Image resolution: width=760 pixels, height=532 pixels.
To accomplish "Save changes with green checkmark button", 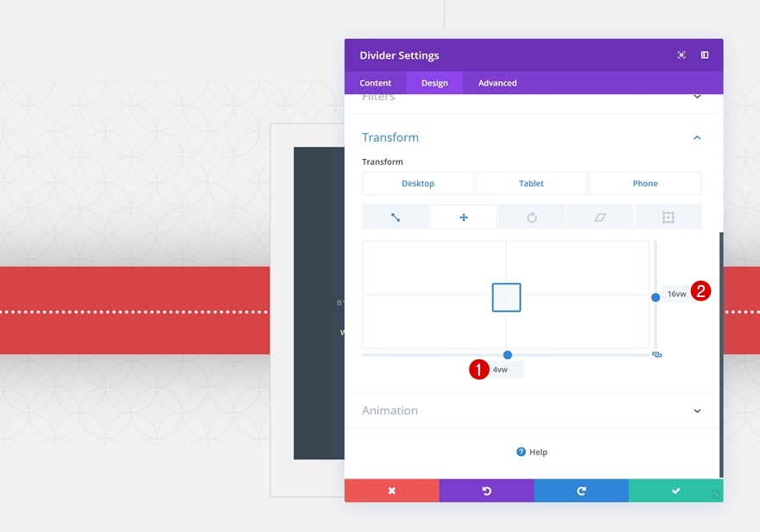I will pos(675,491).
